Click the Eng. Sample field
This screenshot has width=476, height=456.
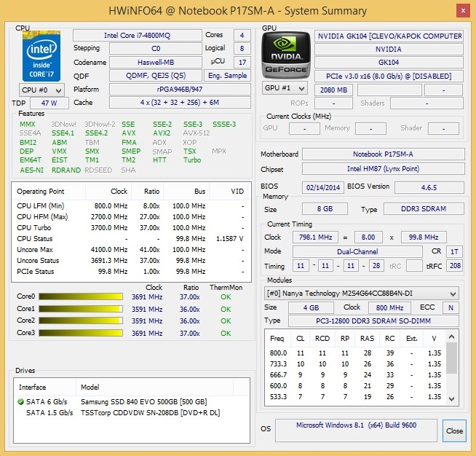pos(227,76)
